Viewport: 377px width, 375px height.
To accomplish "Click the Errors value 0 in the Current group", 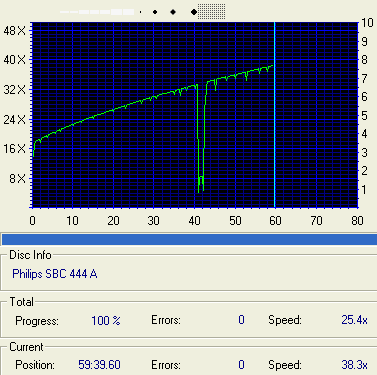I will click(x=241, y=365).
